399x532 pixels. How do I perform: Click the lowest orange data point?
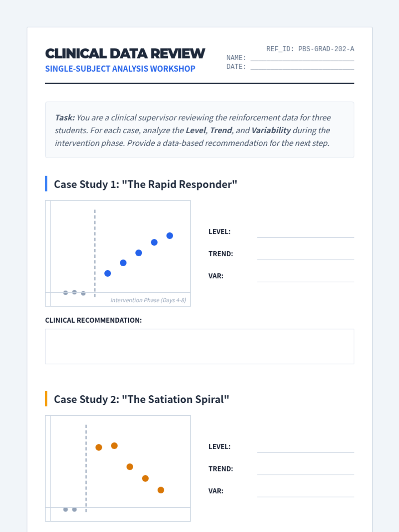[161, 490]
